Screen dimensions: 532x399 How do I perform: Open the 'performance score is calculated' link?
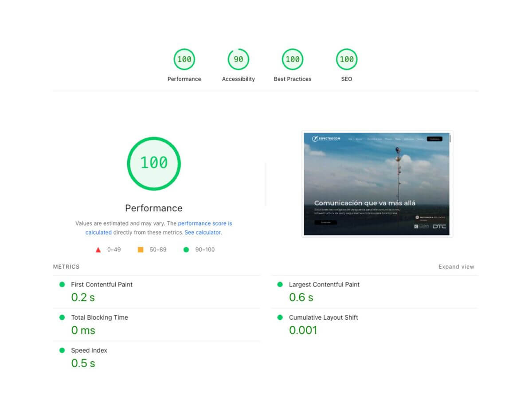point(205,224)
